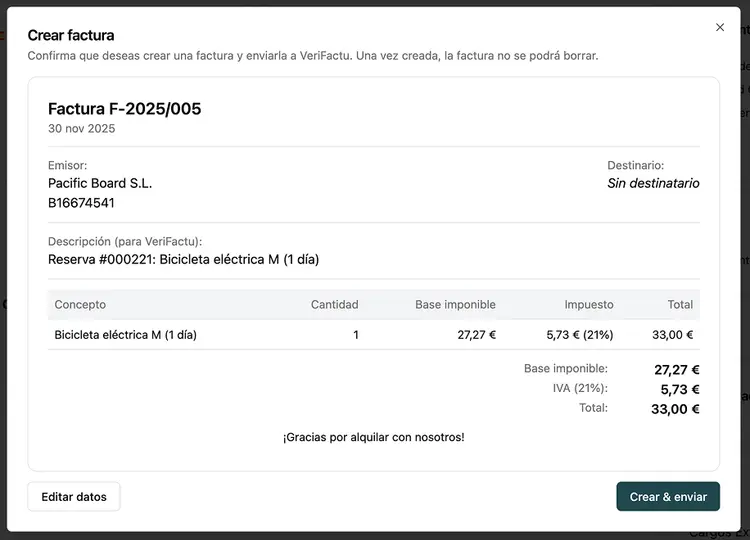Click the Total column header
Viewport: 750px width, 540px height.
(680, 304)
